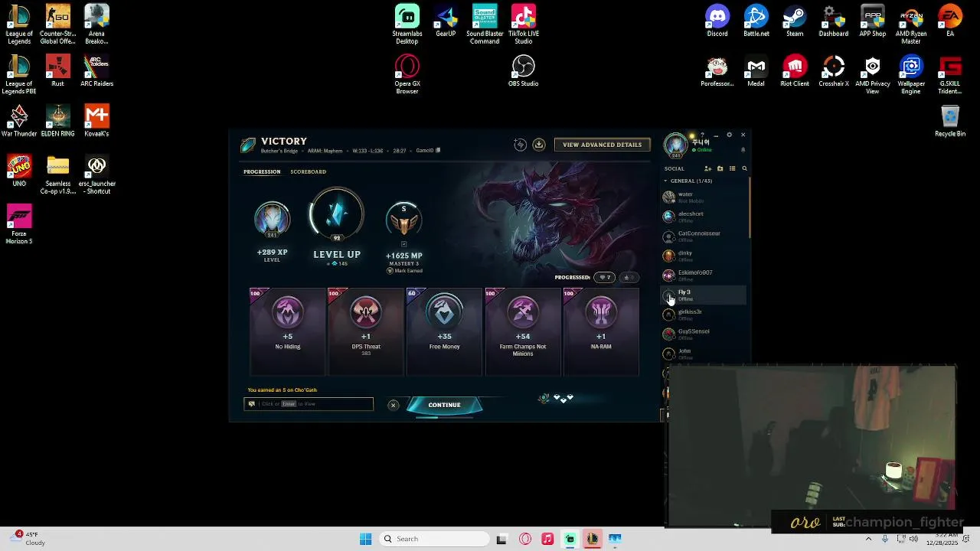This screenshot has height=551, width=980.
Task: Open friend 'CatConnoisseur' in friends list
Action: point(704,236)
